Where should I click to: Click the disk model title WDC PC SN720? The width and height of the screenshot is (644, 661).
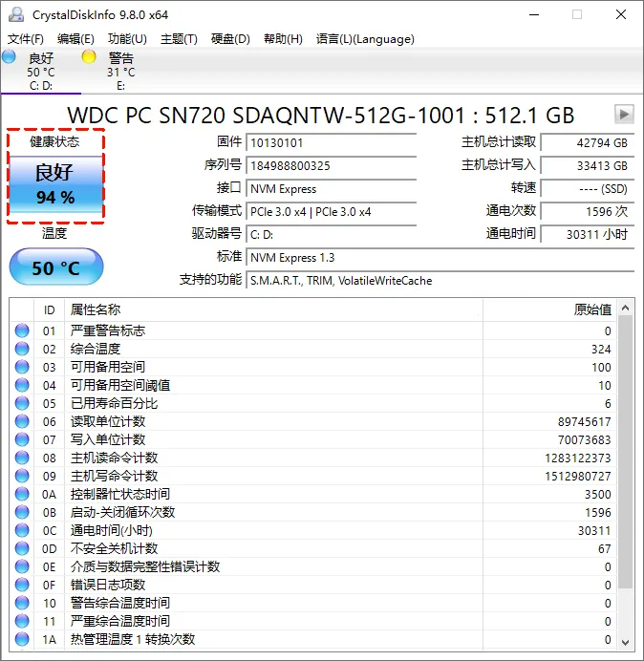(320, 115)
